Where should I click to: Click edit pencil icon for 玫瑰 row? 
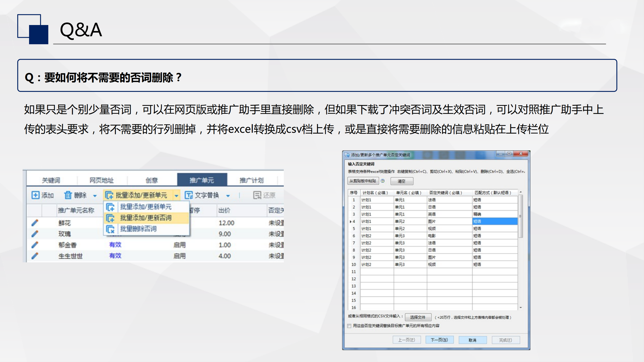(35, 234)
